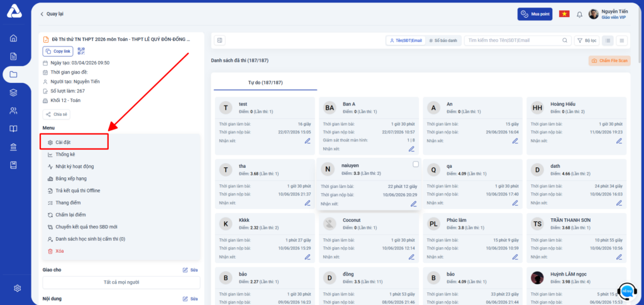This screenshot has width=644, height=305.
Task: Open the Phúc lâm student card
Action: pos(473,238)
